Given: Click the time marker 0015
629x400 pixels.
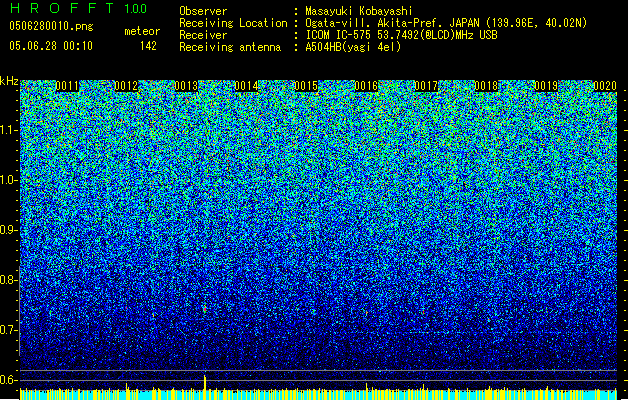Looking at the screenshot, I should click(x=306, y=86).
